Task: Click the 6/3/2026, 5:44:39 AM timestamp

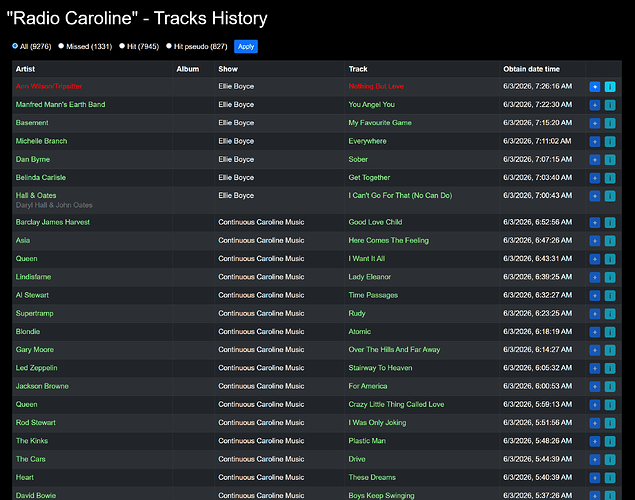Action: [537, 459]
